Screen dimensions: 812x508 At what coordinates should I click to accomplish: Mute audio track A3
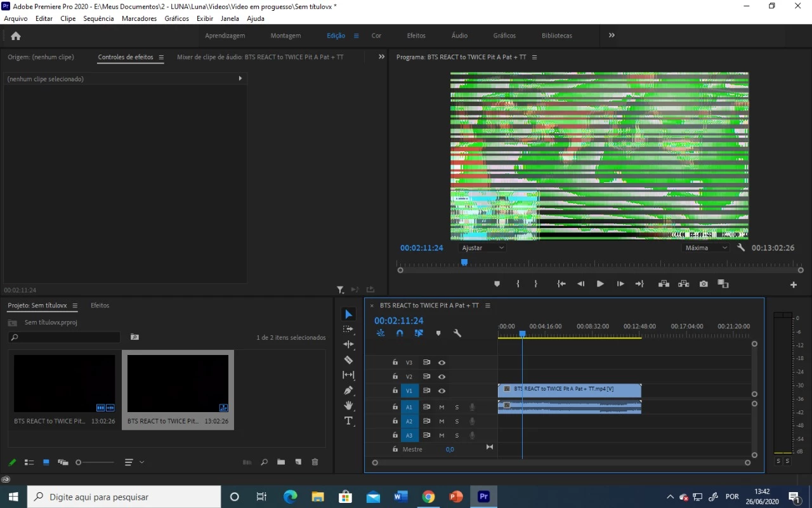[x=442, y=436]
